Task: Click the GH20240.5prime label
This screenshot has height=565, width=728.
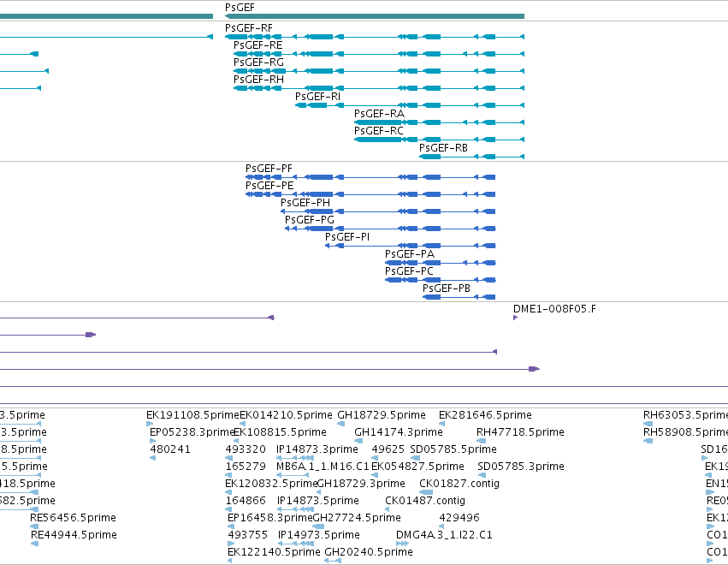Action: point(369,552)
